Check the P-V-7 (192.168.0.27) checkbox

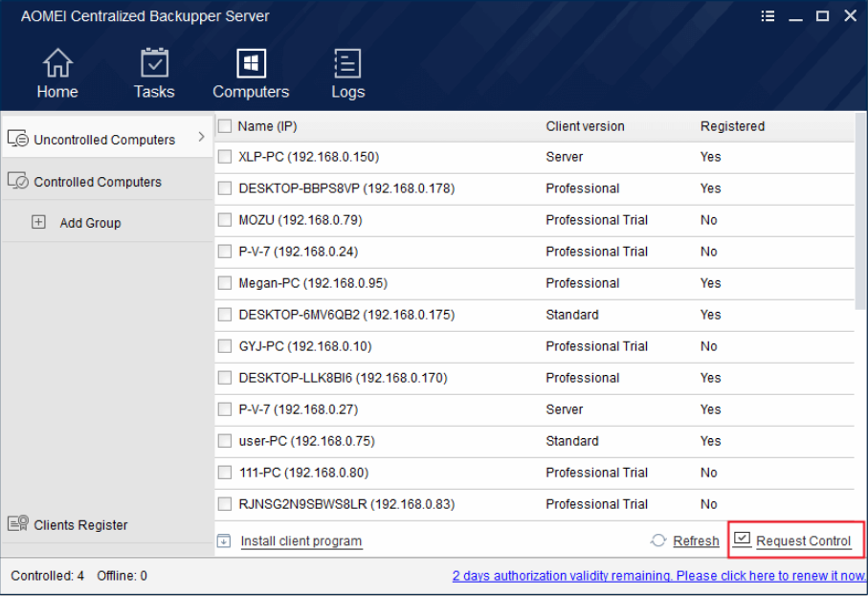click(225, 408)
